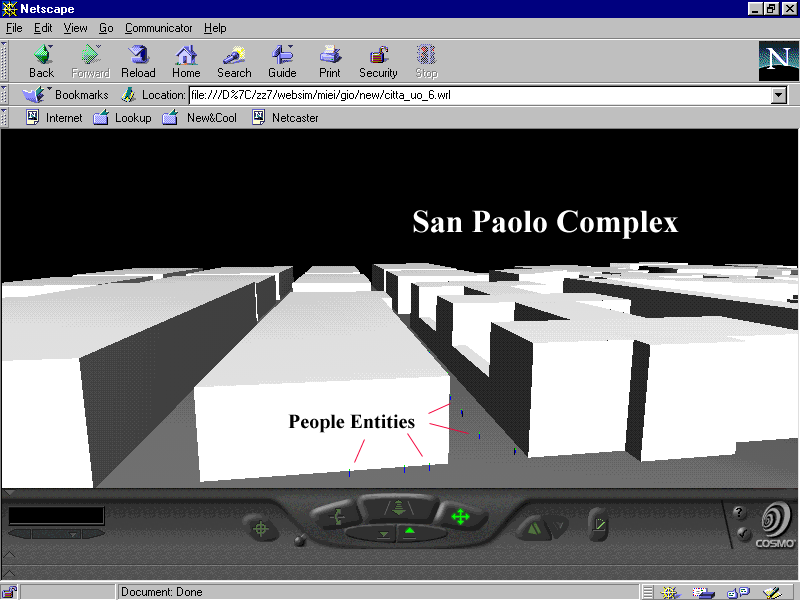Viewport: 800px width, 600px height.
Task: Click the Stop loading button
Action: (x=427, y=61)
